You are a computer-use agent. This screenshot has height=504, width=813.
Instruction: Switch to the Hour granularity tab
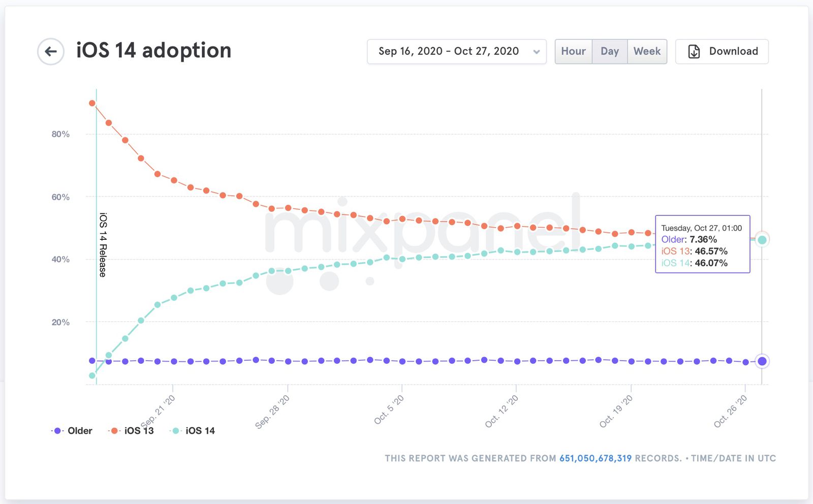pos(573,51)
